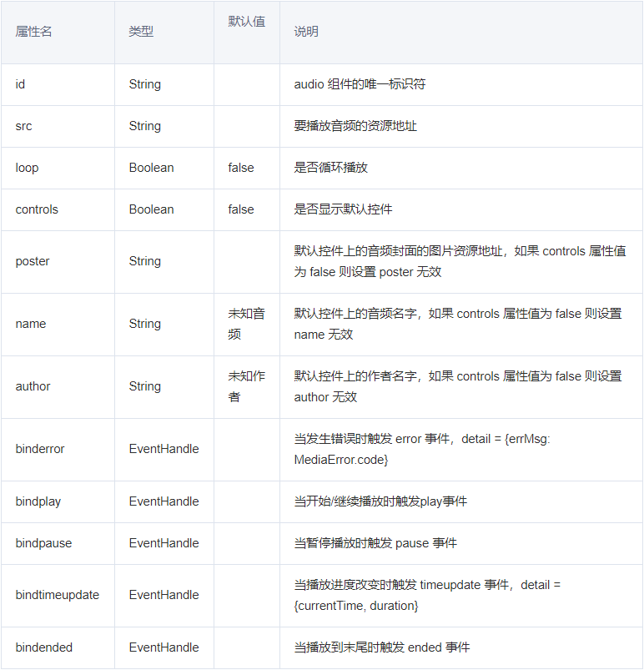
Task: Click the bindtimeupdate description with currentTime
Action: point(427,595)
